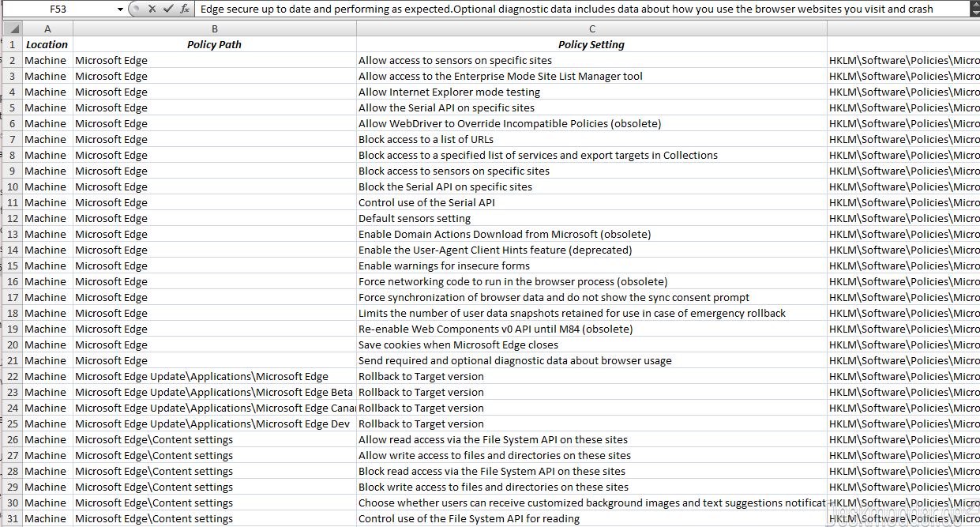Select 'Allow access to sensors on specific sites' cell
This screenshot has height=527, width=980.
pyautogui.click(x=591, y=60)
